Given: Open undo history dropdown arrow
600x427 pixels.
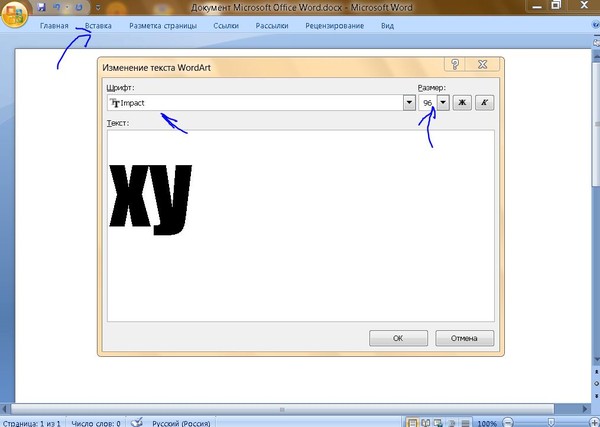Looking at the screenshot, I should (67, 7).
